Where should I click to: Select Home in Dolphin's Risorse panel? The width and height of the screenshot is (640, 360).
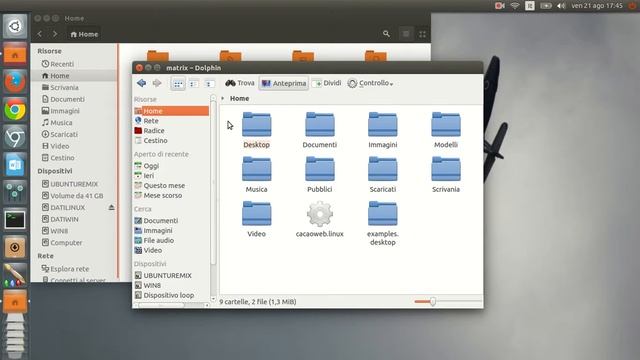[171, 111]
